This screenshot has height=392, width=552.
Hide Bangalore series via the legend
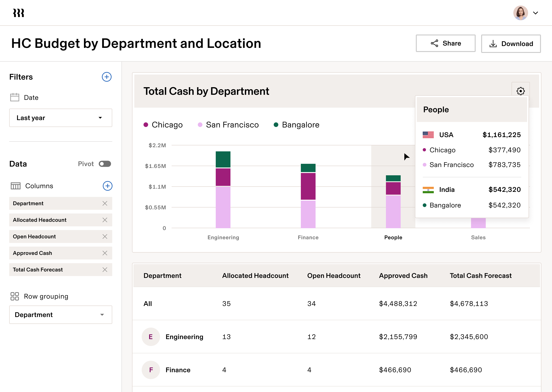click(296, 124)
